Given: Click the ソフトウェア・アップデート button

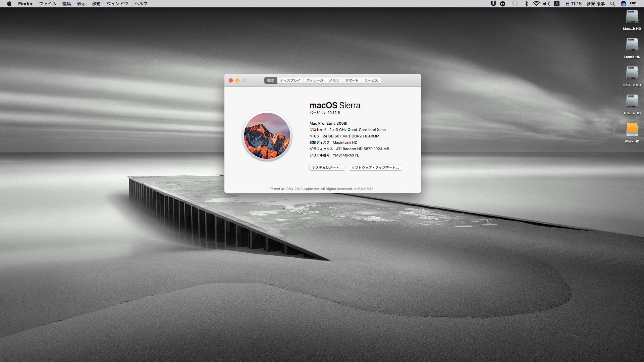Looking at the screenshot, I should (x=375, y=168).
